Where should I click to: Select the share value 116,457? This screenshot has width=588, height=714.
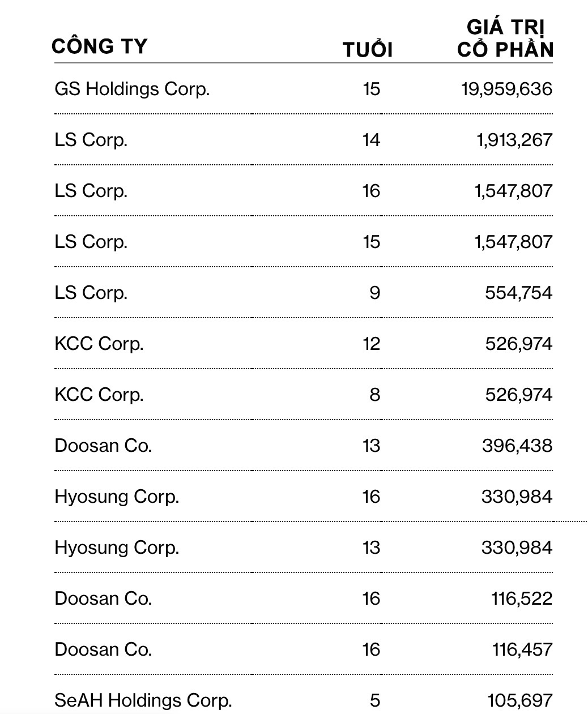point(522,649)
